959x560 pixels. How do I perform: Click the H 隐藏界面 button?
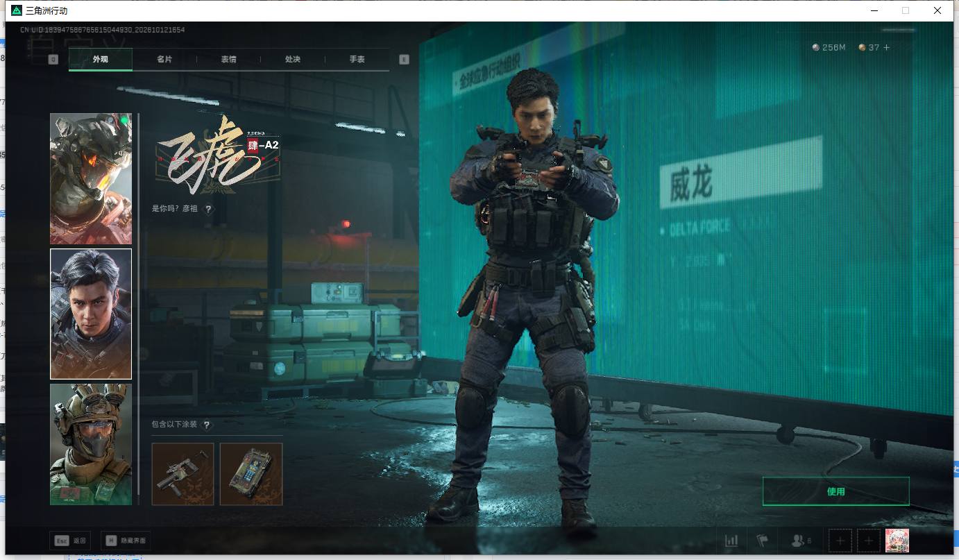pyautogui.click(x=126, y=541)
